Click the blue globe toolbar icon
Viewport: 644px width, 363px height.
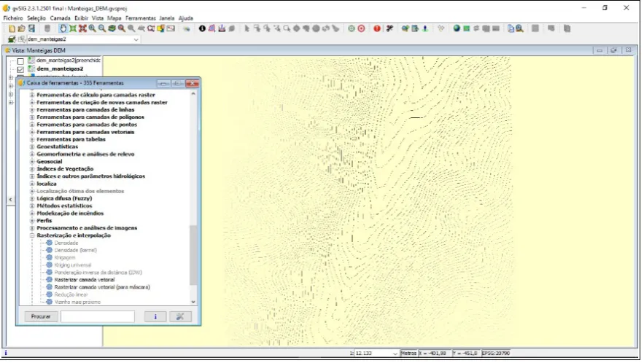[x=457, y=28]
